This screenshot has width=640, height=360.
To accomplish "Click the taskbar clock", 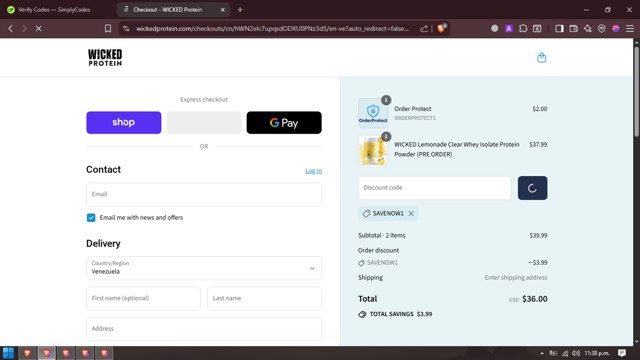I will 597,353.
